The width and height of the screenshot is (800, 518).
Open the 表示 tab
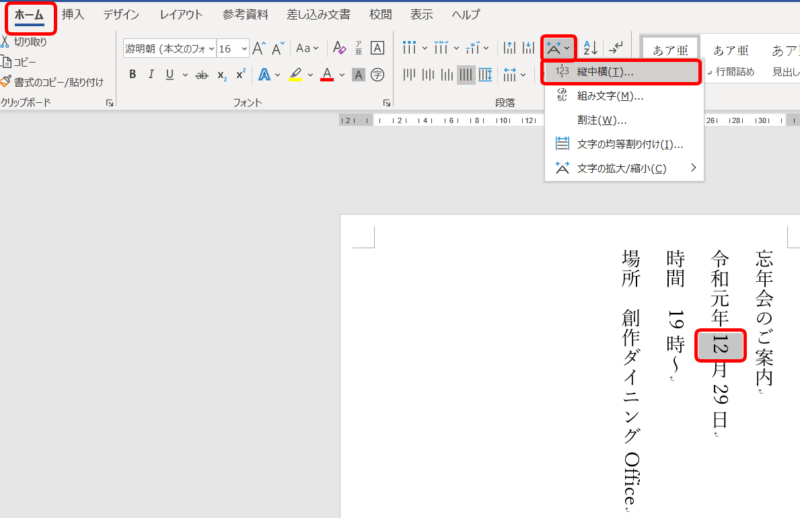[421, 15]
